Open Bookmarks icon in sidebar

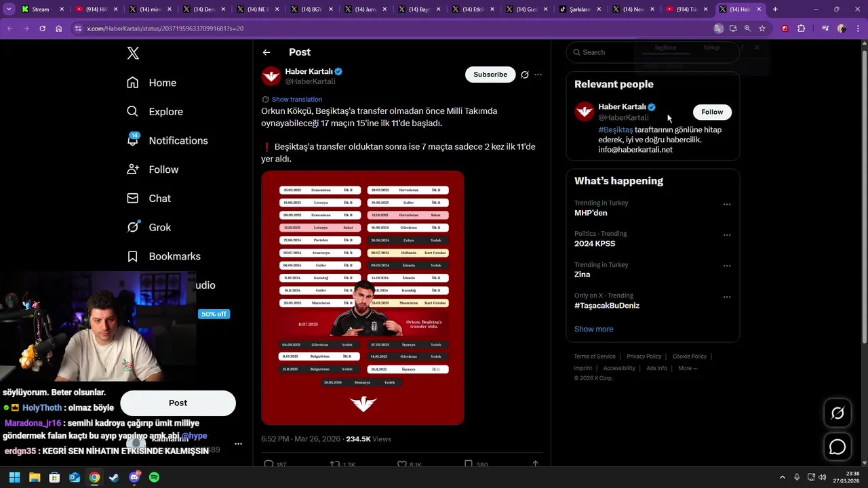pyautogui.click(x=133, y=256)
